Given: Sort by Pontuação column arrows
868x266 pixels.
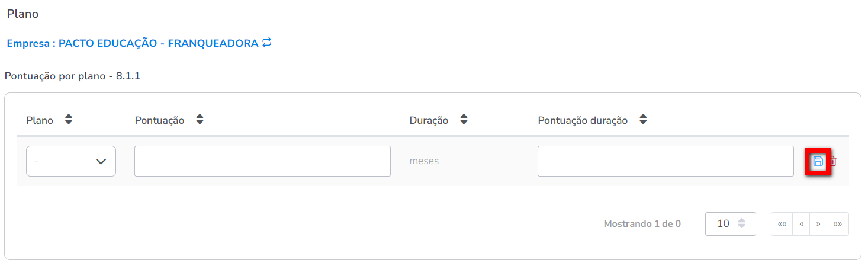Looking at the screenshot, I should click(200, 120).
